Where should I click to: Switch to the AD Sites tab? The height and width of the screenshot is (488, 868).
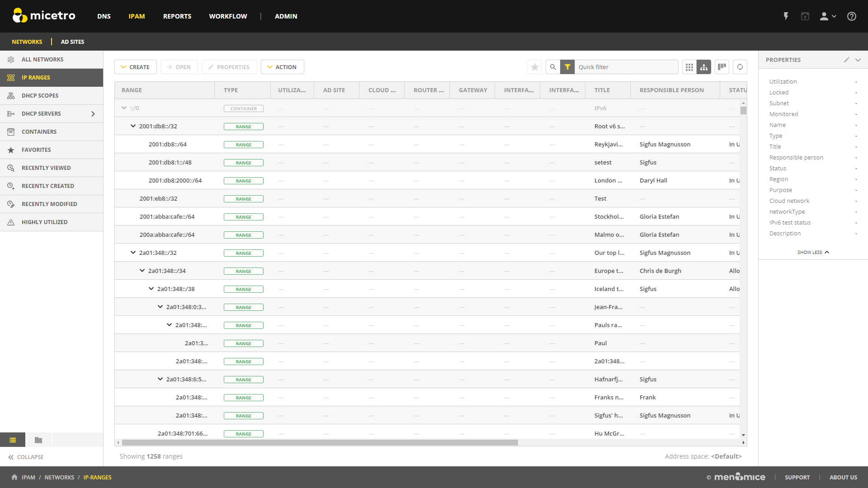(72, 42)
